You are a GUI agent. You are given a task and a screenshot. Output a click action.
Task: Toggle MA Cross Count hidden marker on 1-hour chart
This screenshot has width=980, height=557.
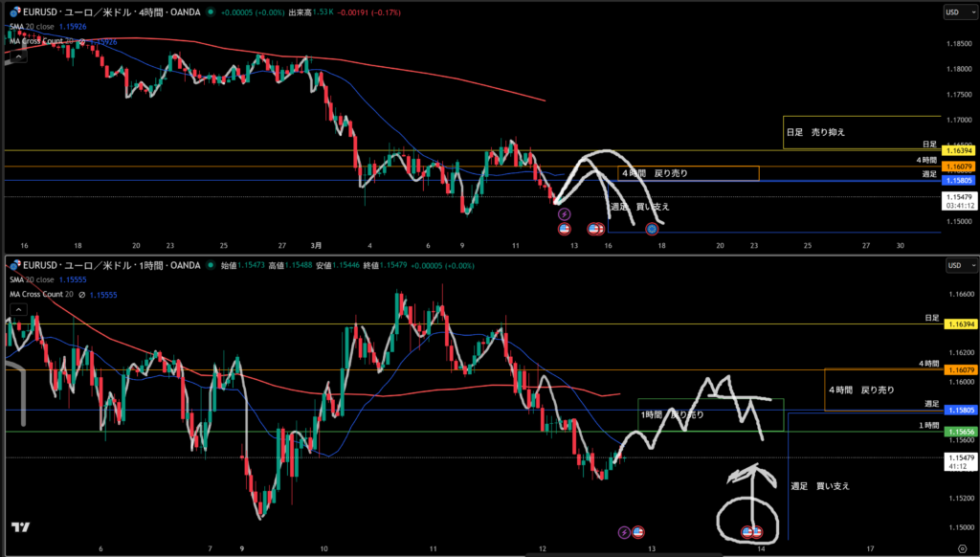pyautogui.click(x=81, y=295)
